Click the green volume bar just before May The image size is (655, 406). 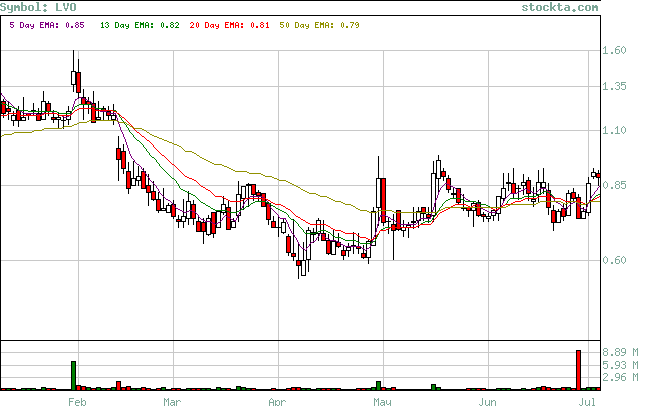(x=378, y=386)
